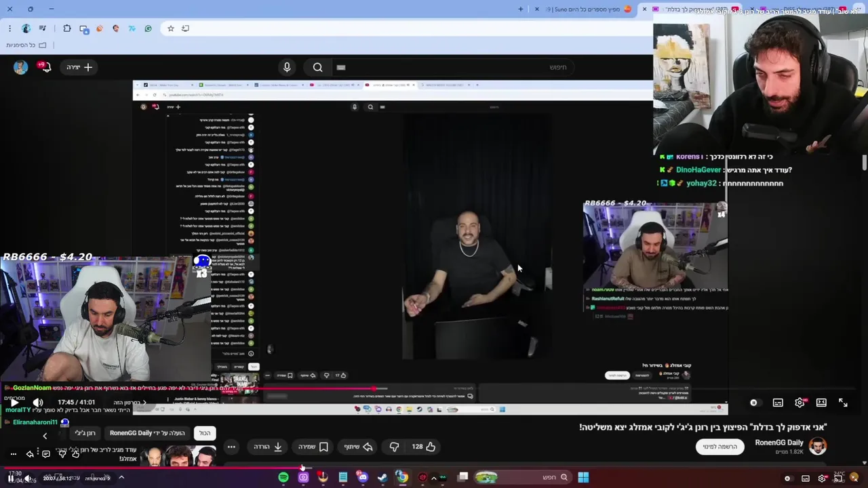868x488 pixels.
Task: Open the RonenGG Daily channel name link
Action: click(779, 443)
